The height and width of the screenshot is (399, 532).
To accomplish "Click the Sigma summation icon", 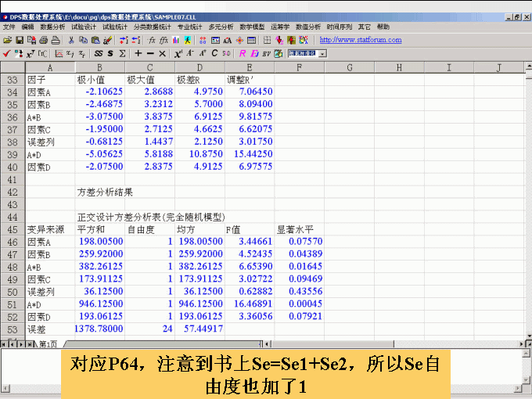I will pos(123,53).
